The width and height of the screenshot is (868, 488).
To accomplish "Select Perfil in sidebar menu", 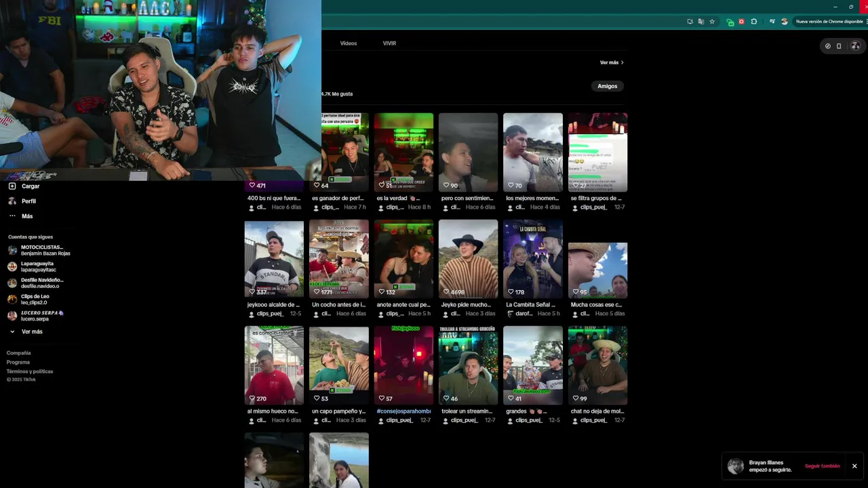I will click(x=28, y=201).
